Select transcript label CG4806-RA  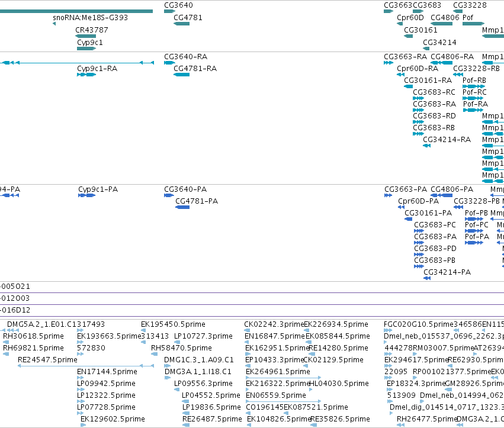(452, 57)
